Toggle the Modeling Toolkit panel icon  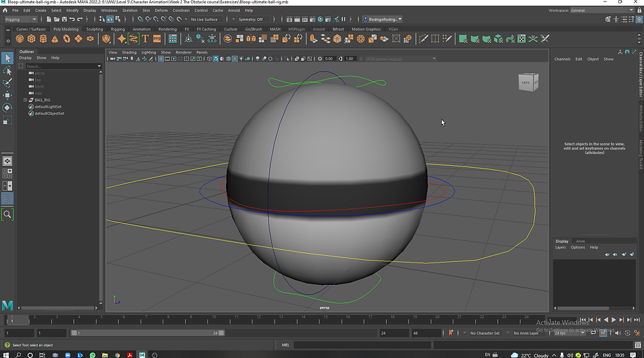coord(608,20)
